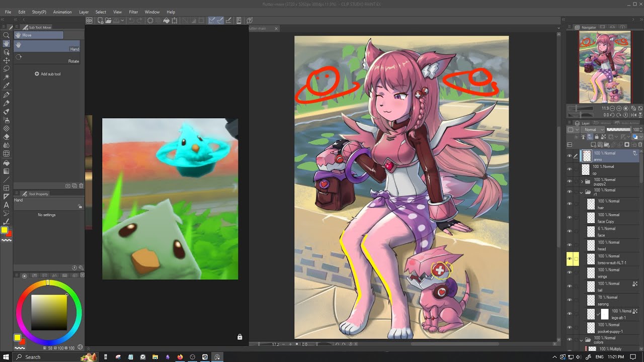Hide the hair layer

coord(570,204)
